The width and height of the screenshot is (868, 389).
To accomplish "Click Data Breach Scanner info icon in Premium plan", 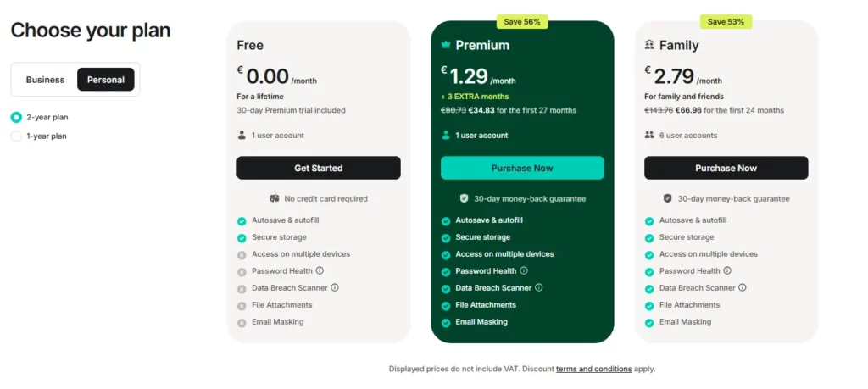I will tap(538, 287).
